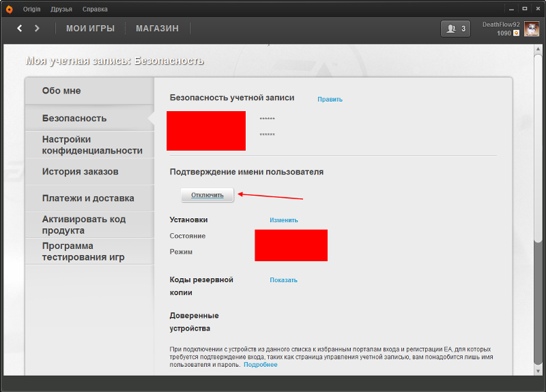Select История заказов in the sidebar
Viewport: 546px width, 392px height.
click(80, 172)
